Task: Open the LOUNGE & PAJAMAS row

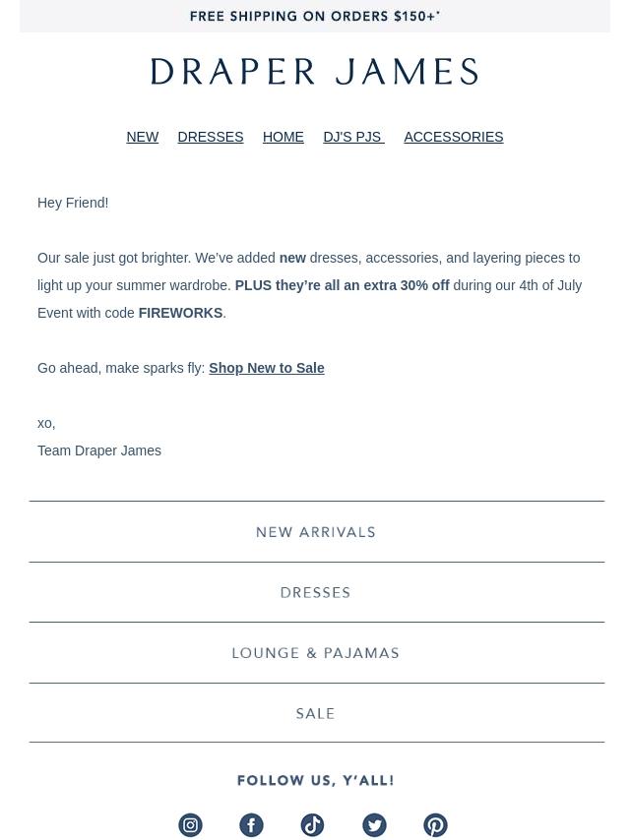Action: (x=317, y=653)
